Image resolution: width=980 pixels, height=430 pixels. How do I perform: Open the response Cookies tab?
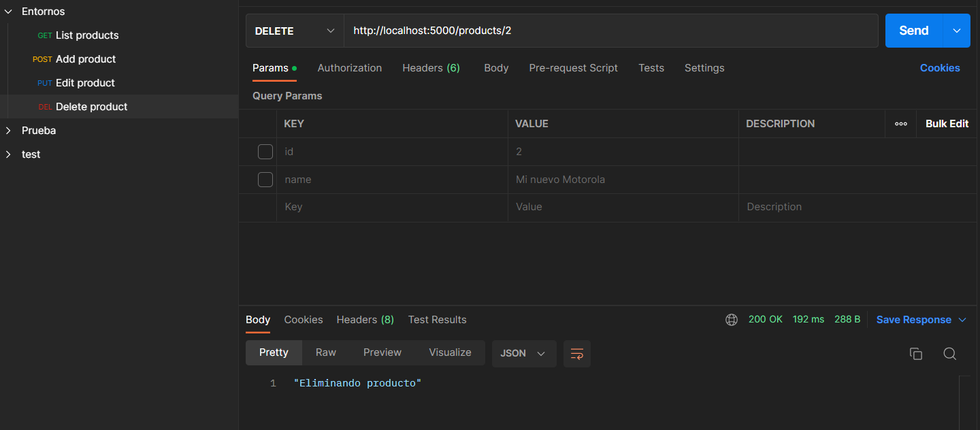[x=304, y=320]
